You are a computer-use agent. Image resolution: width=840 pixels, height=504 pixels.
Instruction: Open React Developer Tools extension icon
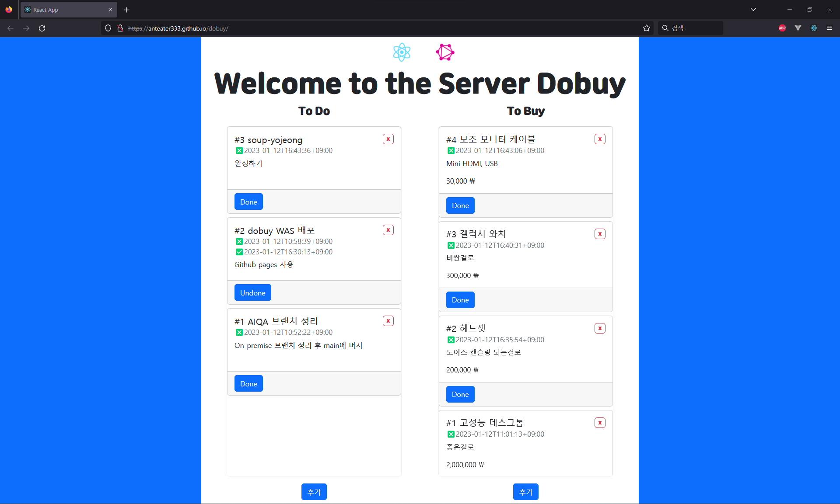[x=814, y=28]
